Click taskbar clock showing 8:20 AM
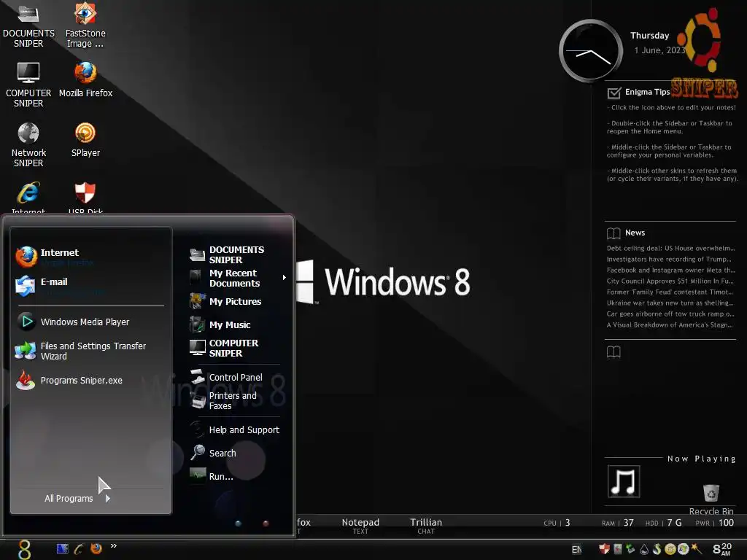Screen dimensions: 747x560 pos(722,549)
